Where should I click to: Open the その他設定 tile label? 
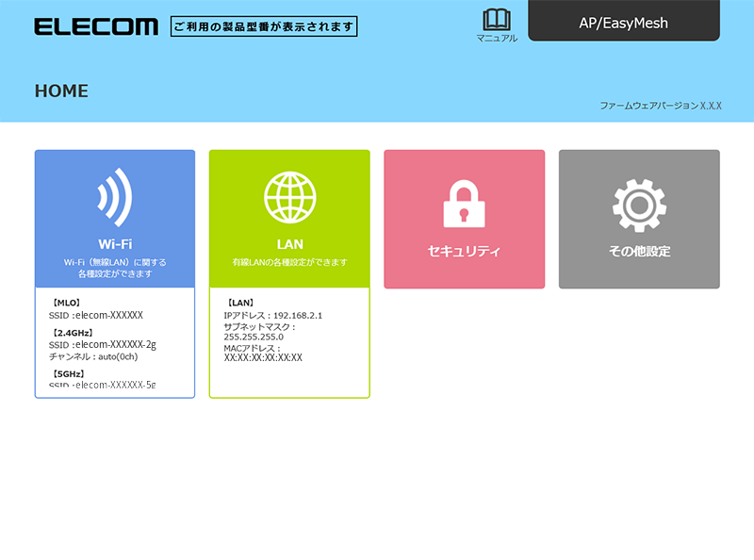639,251
